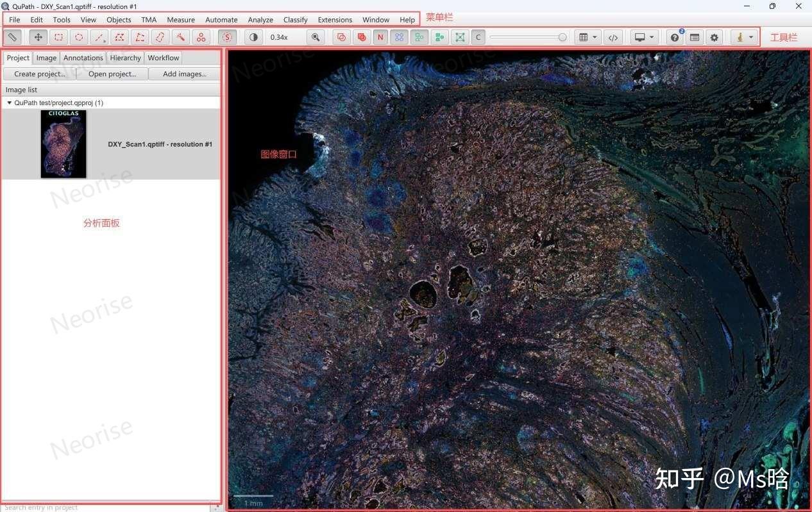Select the Points counting tool
This screenshot has height=512, width=812.
201,37
